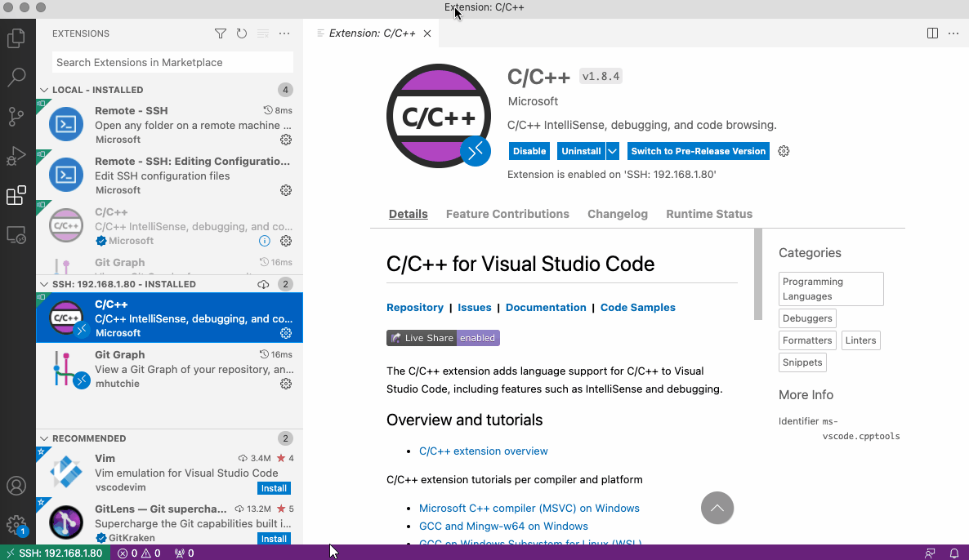The height and width of the screenshot is (560, 969).
Task: Select the Vim recommended extension row
Action: (x=169, y=473)
